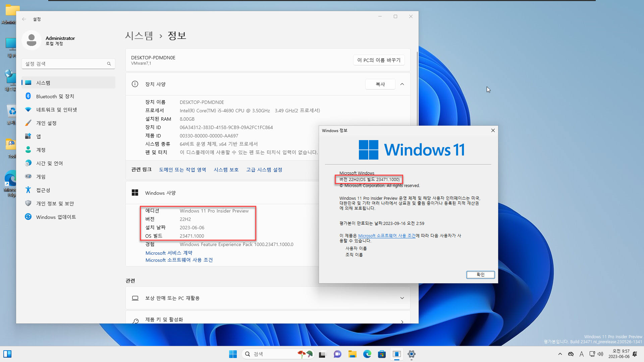Click 확인 in Windows 정보 dialog
Image resolution: width=644 pixels, height=362 pixels.
[480, 275]
